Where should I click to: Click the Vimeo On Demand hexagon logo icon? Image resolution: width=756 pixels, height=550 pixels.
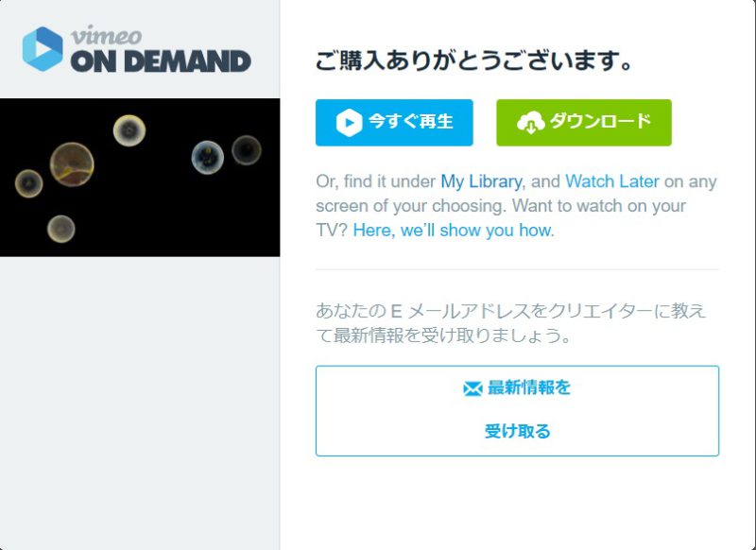tap(43, 49)
